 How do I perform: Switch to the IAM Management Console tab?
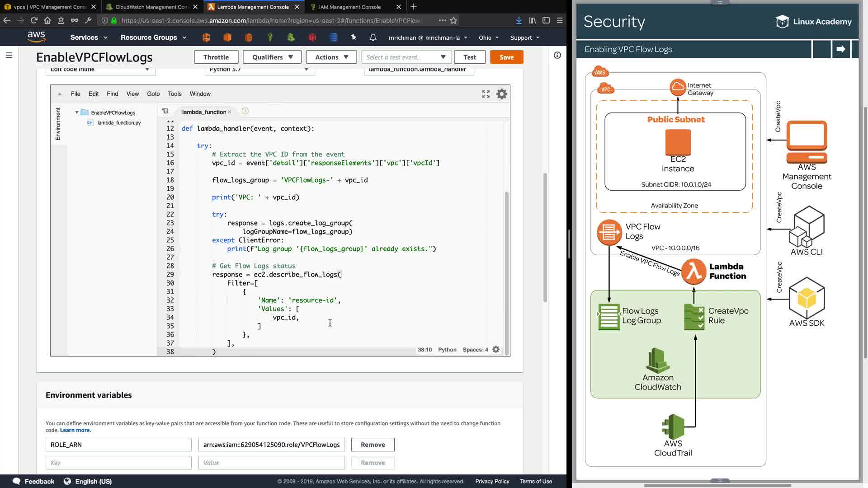[x=349, y=7]
